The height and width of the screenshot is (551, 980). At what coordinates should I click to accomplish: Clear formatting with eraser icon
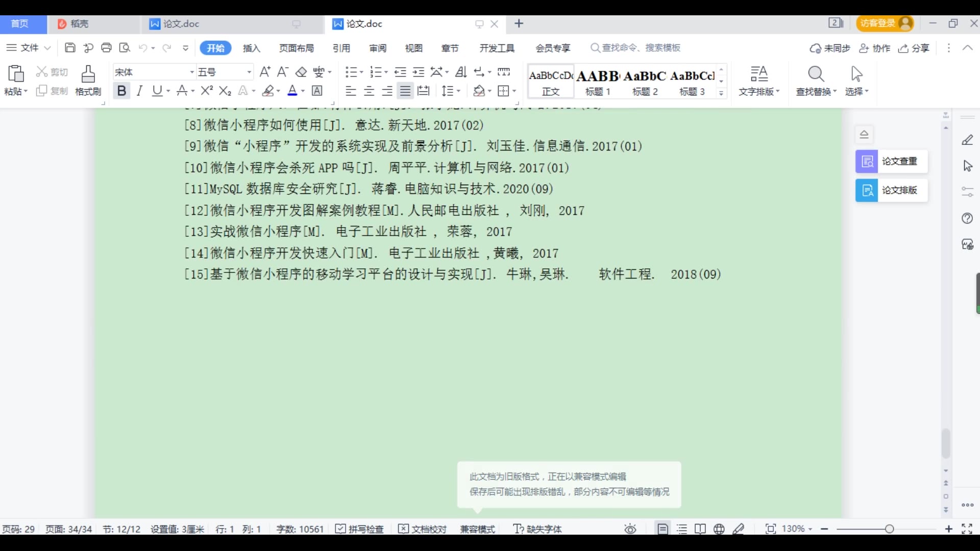tap(301, 72)
